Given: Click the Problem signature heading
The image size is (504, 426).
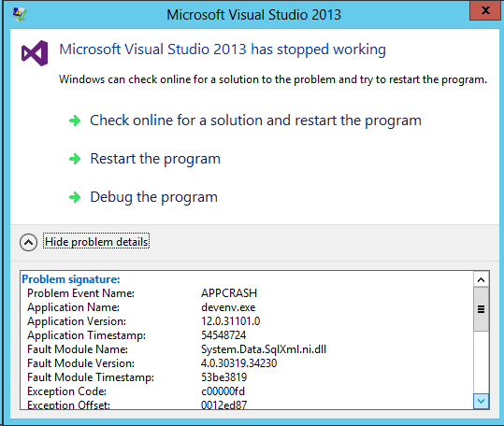Looking at the screenshot, I should 71,279.
